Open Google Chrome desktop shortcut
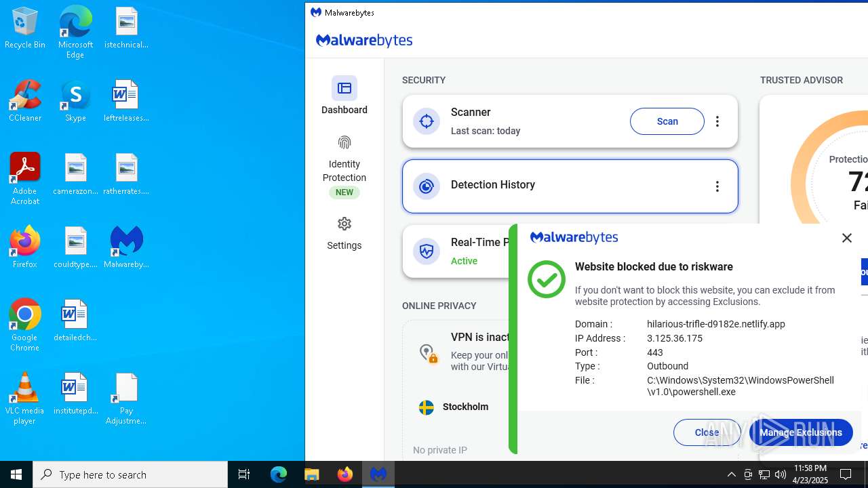Viewport: 868px width, 488px height. (x=25, y=325)
